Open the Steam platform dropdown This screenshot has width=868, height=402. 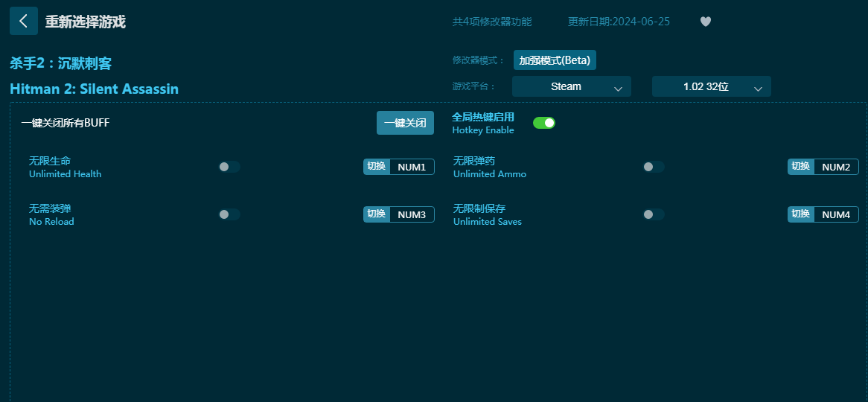(571, 86)
